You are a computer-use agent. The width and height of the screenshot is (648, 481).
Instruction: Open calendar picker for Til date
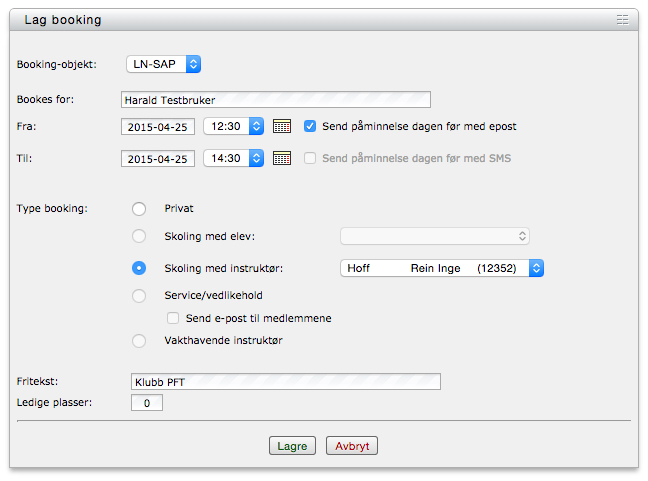coord(282,159)
